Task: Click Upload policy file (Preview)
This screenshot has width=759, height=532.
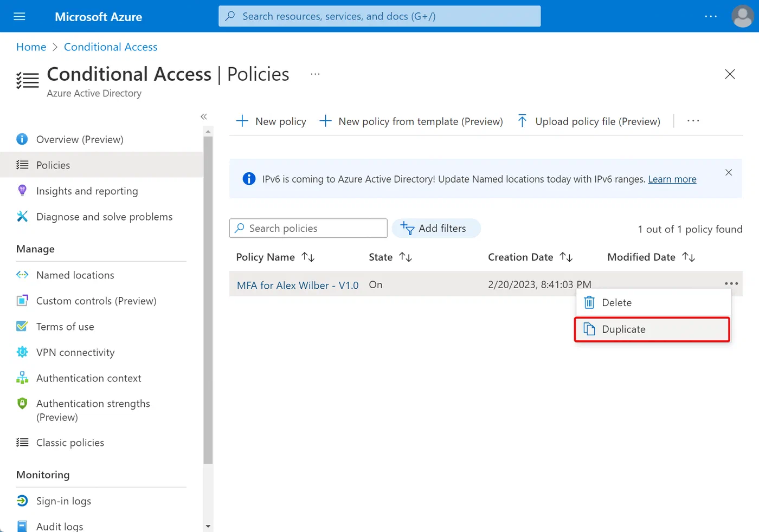Action: (589, 121)
